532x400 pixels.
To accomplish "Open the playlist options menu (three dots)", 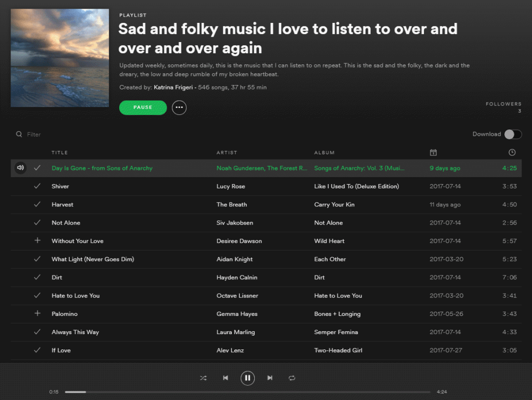I will [x=179, y=107].
